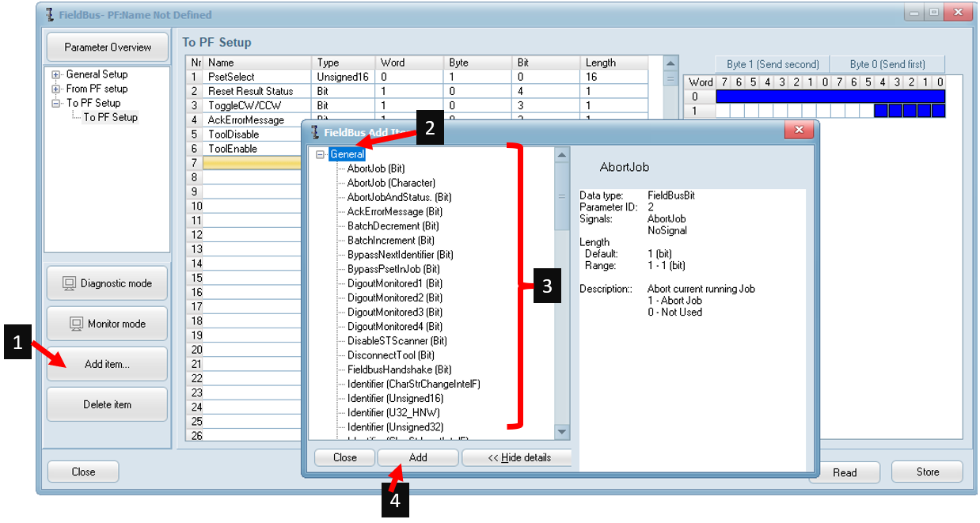Select Identifier (CharStrChangeIntelF) item
Image resolution: width=980 pixels, height=523 pixels.
click(414, 384)
